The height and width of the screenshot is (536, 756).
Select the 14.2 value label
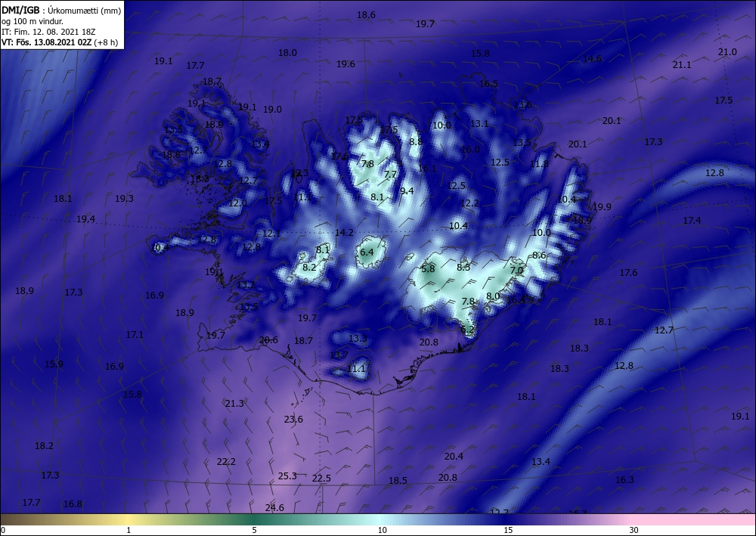pos(344,233)
